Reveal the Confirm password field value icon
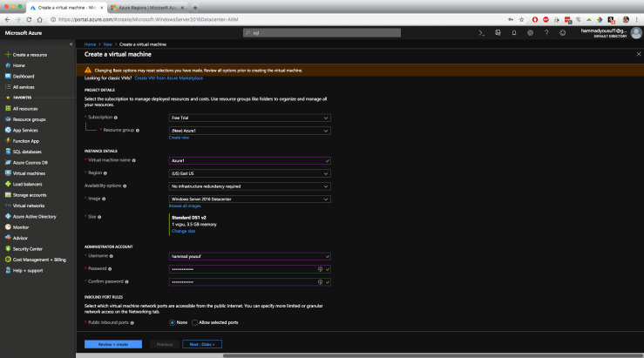This screenshot has width=644, height=358. tap(320, 282)
